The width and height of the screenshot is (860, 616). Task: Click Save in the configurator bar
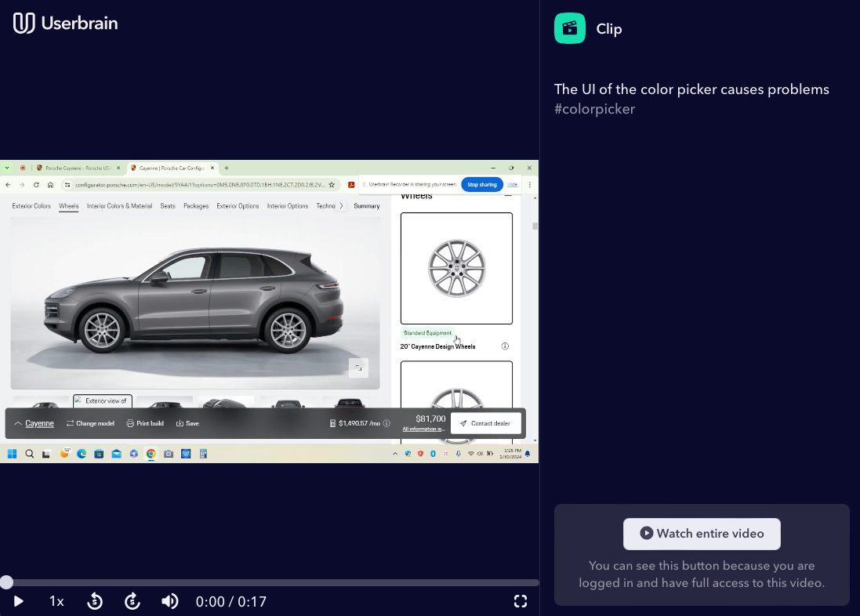pos(187,423)
